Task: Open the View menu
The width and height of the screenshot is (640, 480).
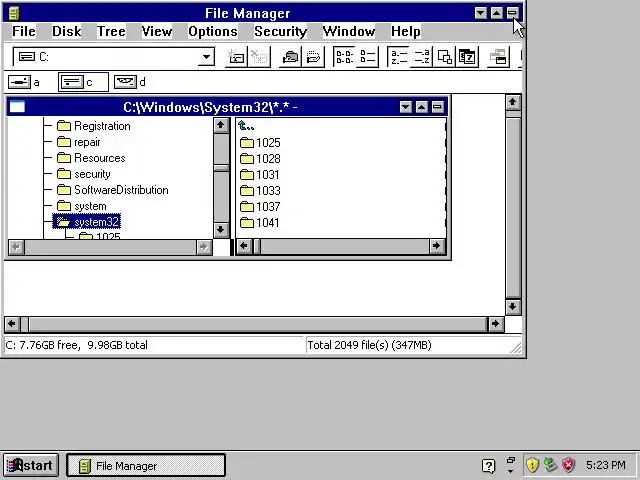Action: pyautogui.click(x=157, y=31)
